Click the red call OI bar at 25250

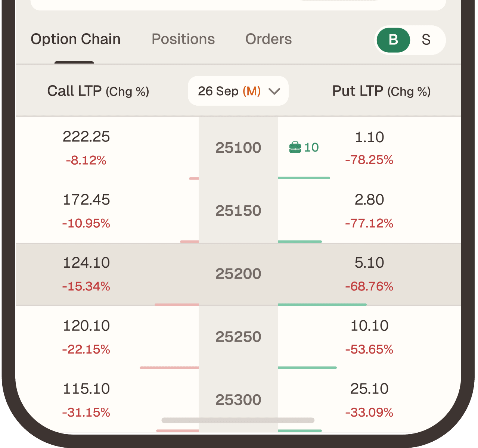coord(169,368)
